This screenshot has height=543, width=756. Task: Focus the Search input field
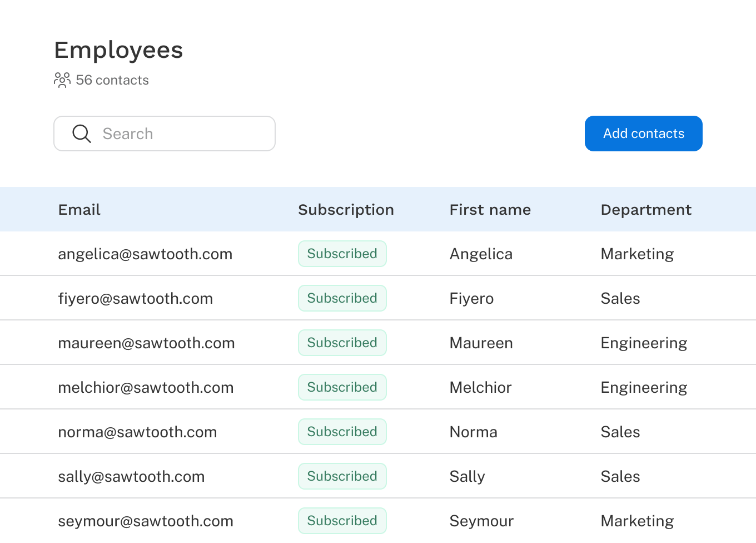tap(165, 134)
